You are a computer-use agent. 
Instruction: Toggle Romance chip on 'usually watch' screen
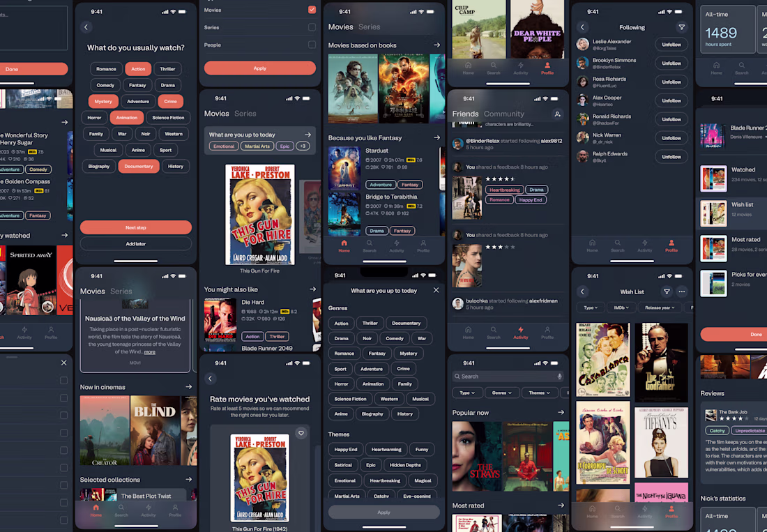106,69
